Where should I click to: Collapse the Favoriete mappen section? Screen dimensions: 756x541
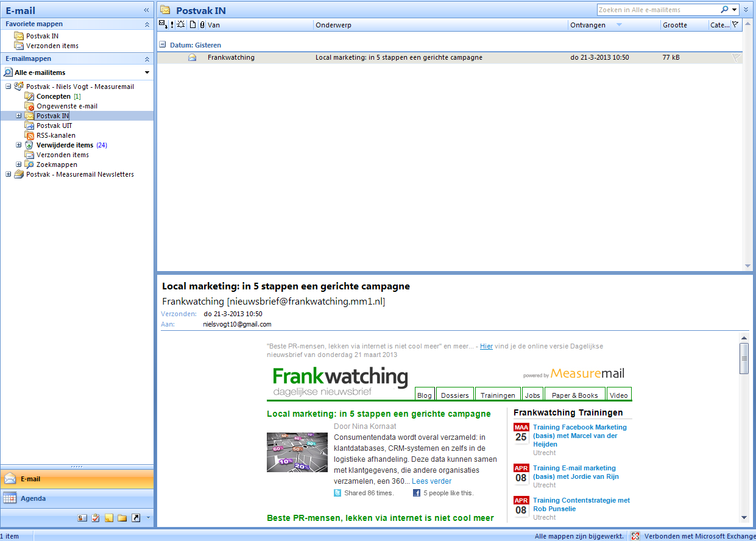147,24
